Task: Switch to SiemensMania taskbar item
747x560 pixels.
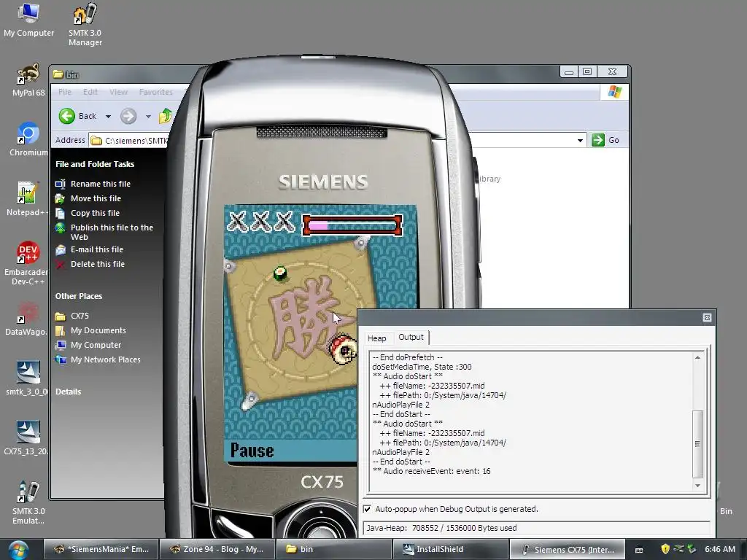Action: point(101,550)
